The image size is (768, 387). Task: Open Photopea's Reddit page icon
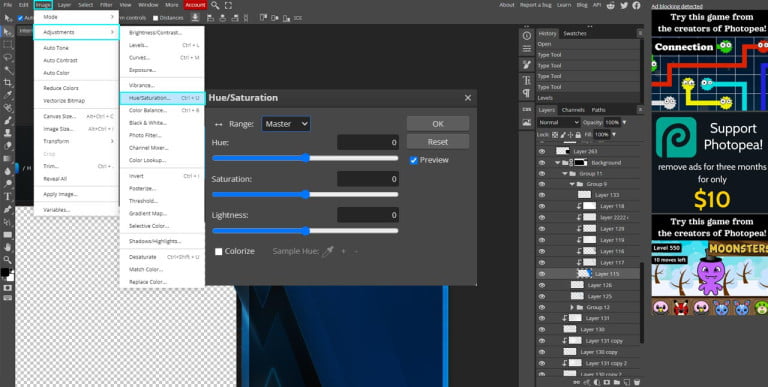[x=611, y=5]
